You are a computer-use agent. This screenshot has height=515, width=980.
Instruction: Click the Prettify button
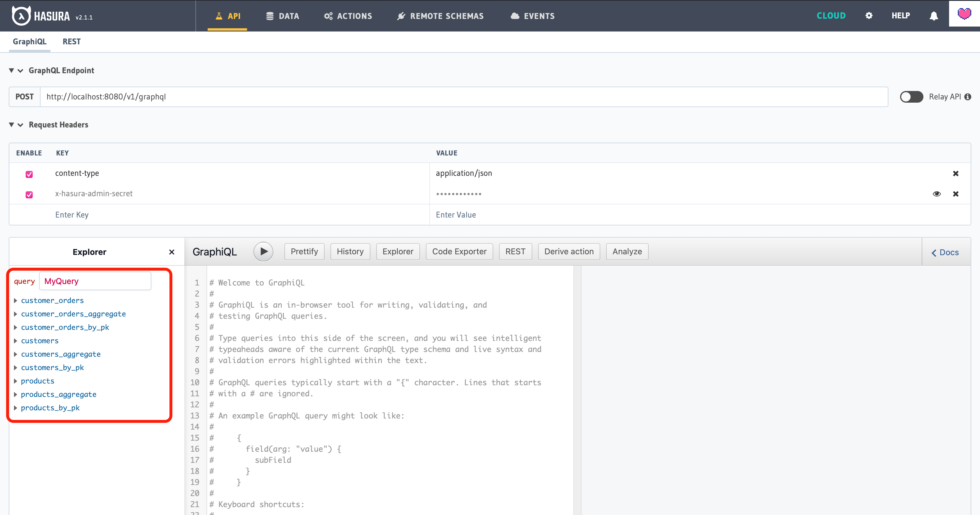304,251
